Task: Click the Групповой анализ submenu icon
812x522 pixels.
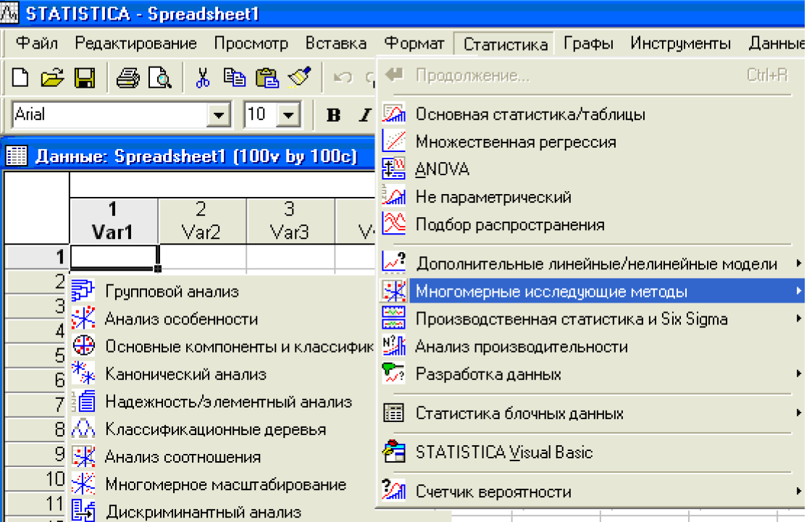Action: [x=83, y=290]
